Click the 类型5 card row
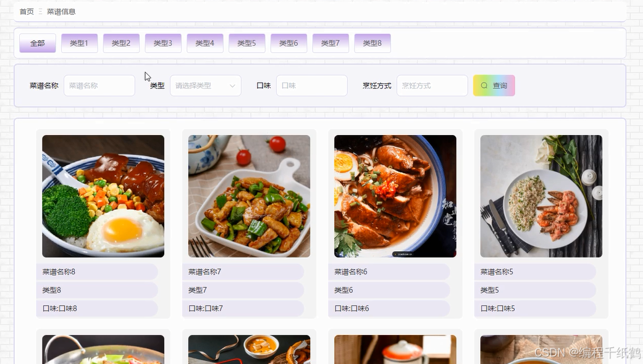643x364 pixels. [535, 290]
